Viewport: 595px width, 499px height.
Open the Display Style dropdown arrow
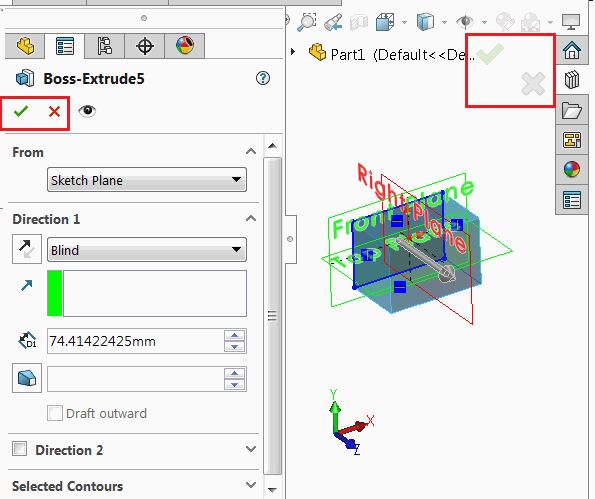point(444,22)
